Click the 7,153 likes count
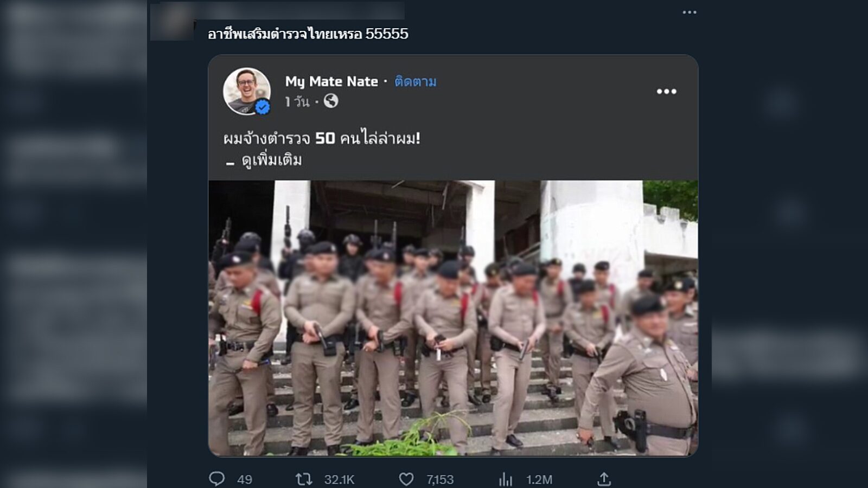This screenshot has width=868, height=488. pyautogui.click(x=439, y=479)
